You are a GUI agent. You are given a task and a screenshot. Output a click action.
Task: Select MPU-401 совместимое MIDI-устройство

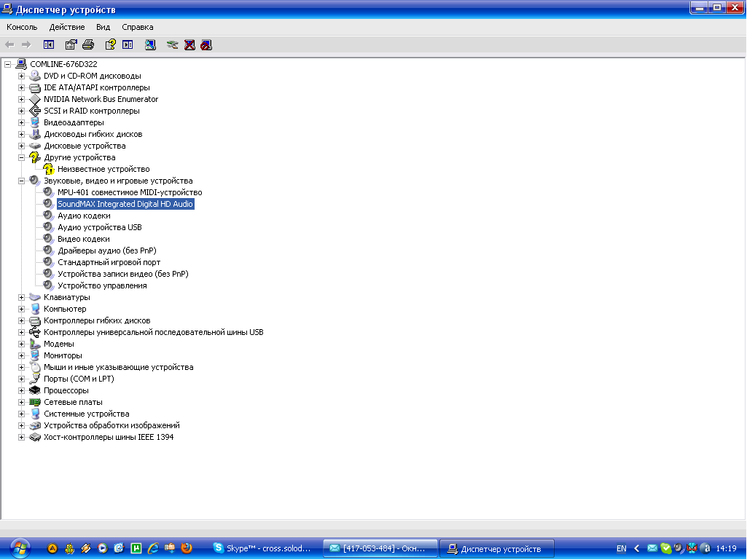pyautogui.click(x=130, y=192)
